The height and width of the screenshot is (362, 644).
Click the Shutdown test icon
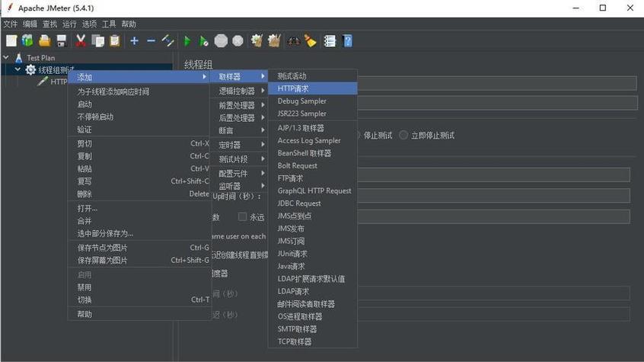238,40
